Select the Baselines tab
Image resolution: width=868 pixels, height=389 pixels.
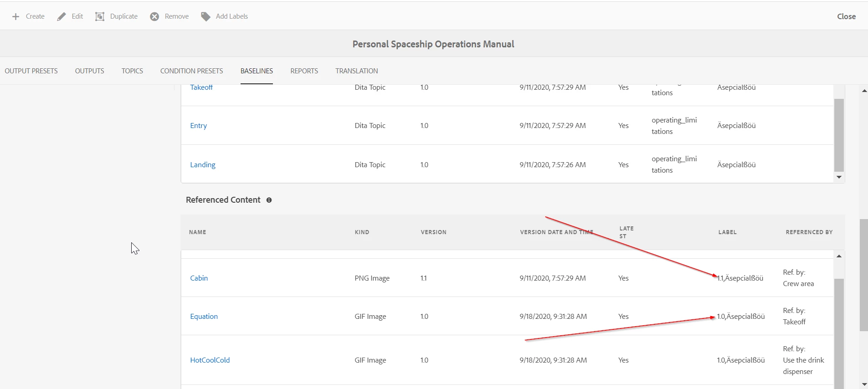tap(257, 71)
